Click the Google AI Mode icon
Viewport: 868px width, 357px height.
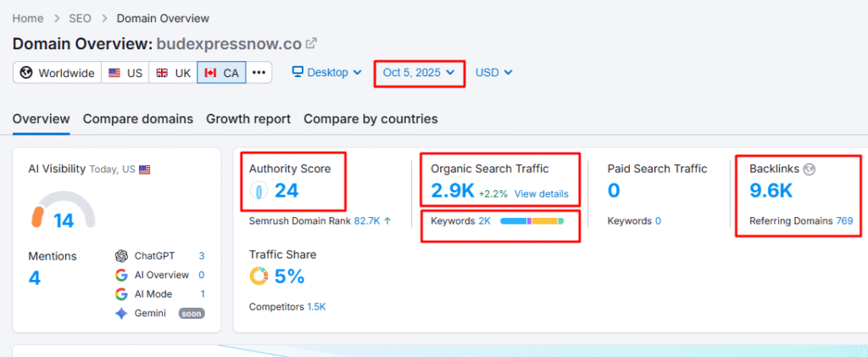[121, 294]
